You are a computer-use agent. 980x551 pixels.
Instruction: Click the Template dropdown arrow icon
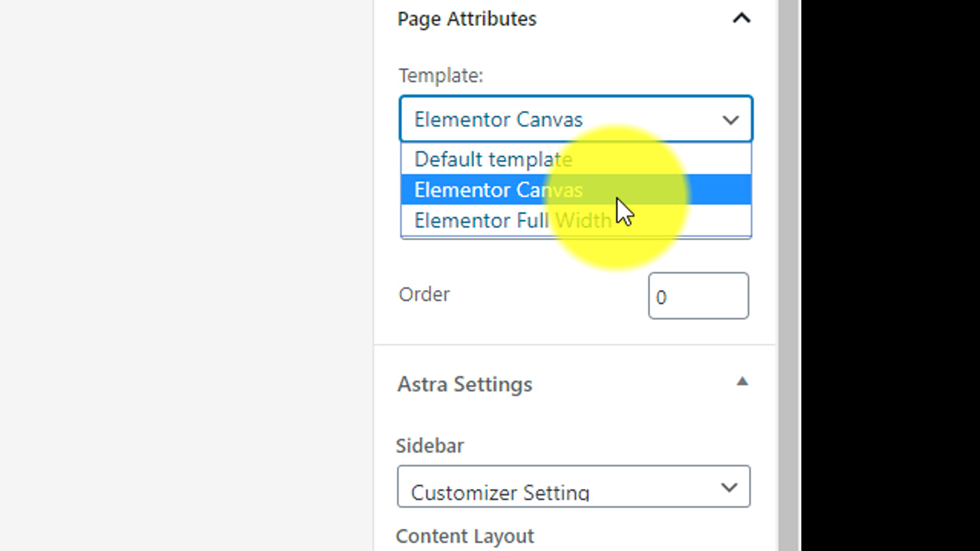[731, 120]
